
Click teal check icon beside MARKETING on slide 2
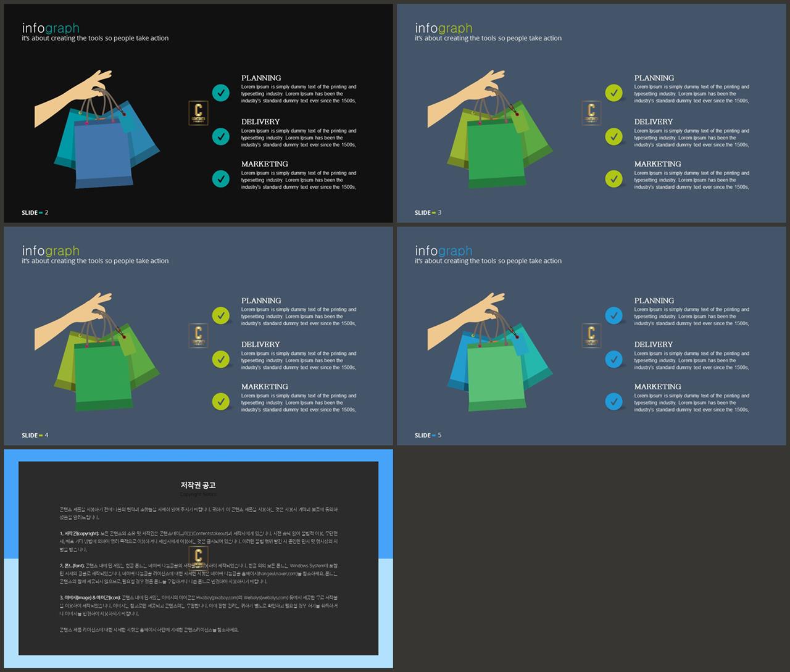pyautogui.click(x=221, y=178)
